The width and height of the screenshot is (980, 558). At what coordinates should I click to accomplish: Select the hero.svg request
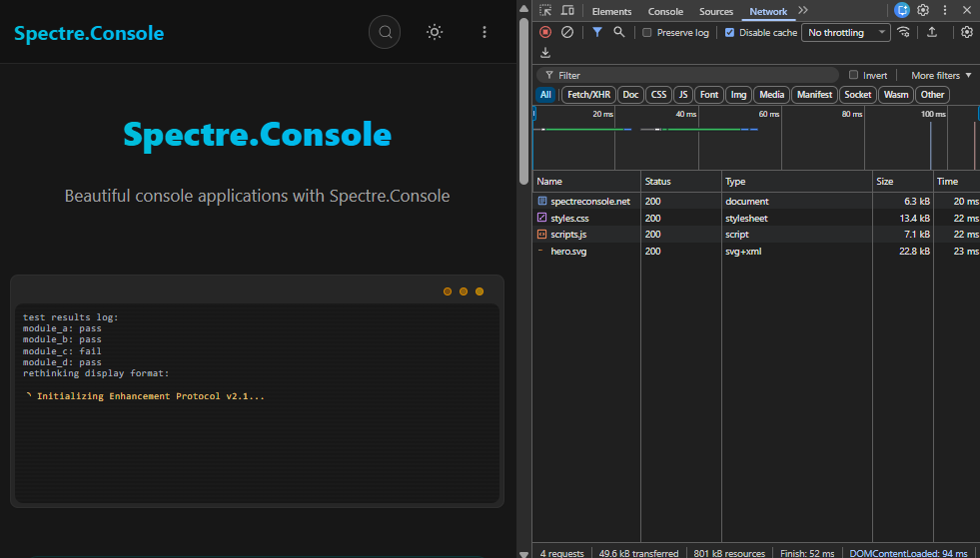click(756, 252)
